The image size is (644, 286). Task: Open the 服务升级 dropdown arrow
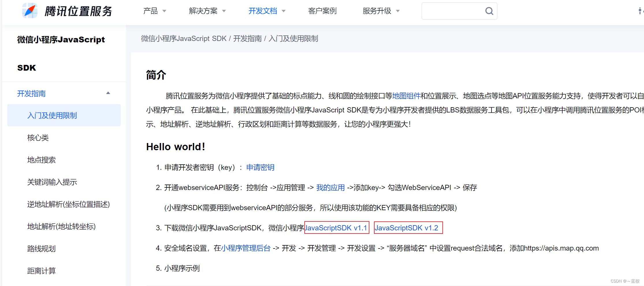coord(398,11)
